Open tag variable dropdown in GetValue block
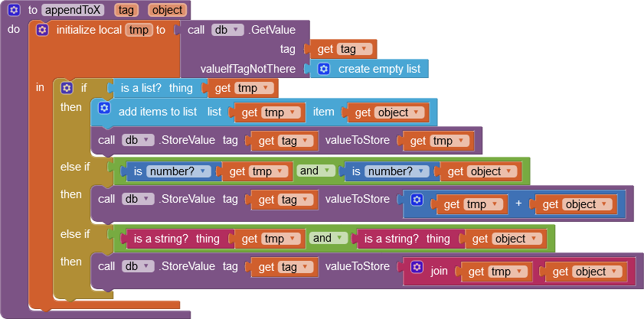Image resolution: width=644 pixels, height=319 pixels. click(355, 50)
